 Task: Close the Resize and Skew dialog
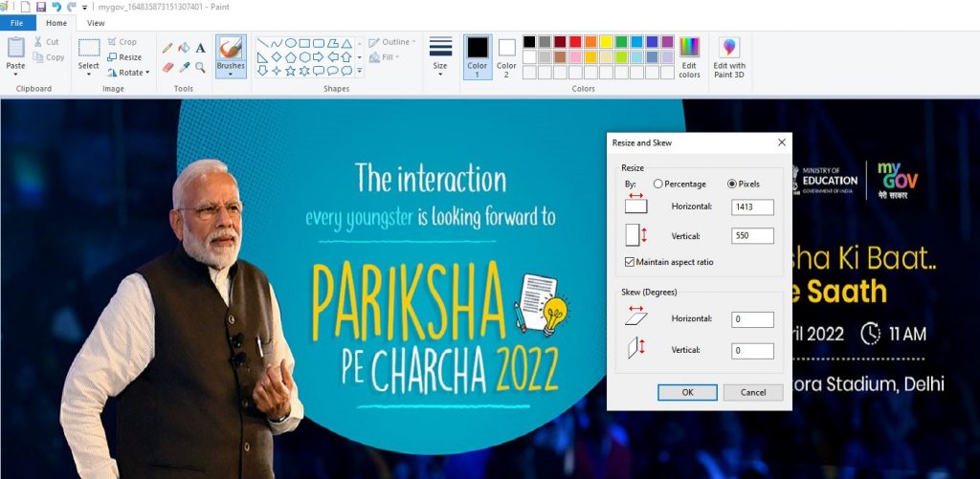click(x=781, y=143)
